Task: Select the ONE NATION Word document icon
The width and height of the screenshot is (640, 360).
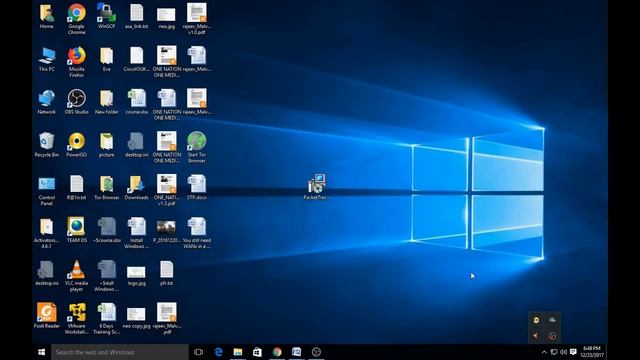Action: click(x=167, y=104)
